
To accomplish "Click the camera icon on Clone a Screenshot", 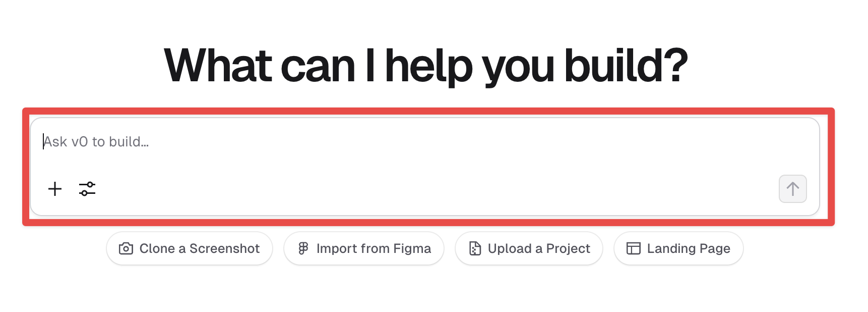I will pos(126,248).
